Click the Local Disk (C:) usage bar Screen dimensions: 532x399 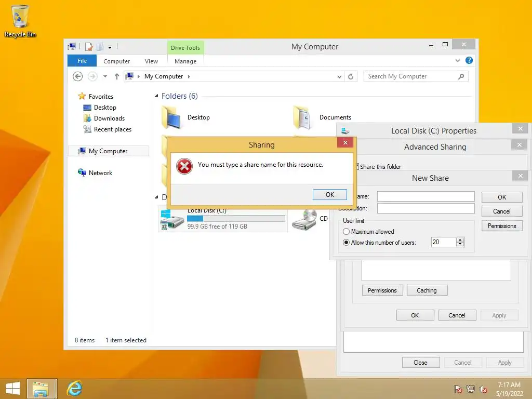point(236,219)
